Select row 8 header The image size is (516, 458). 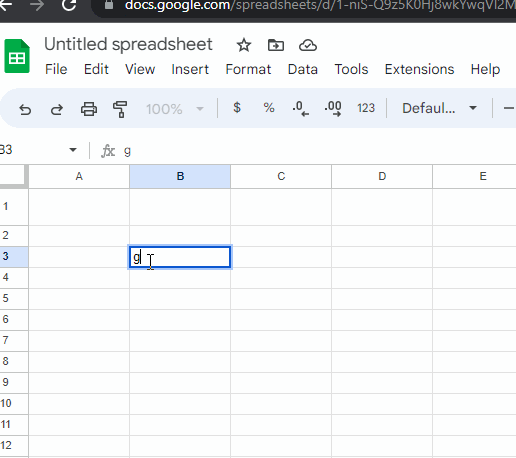[x=14, y=362]
